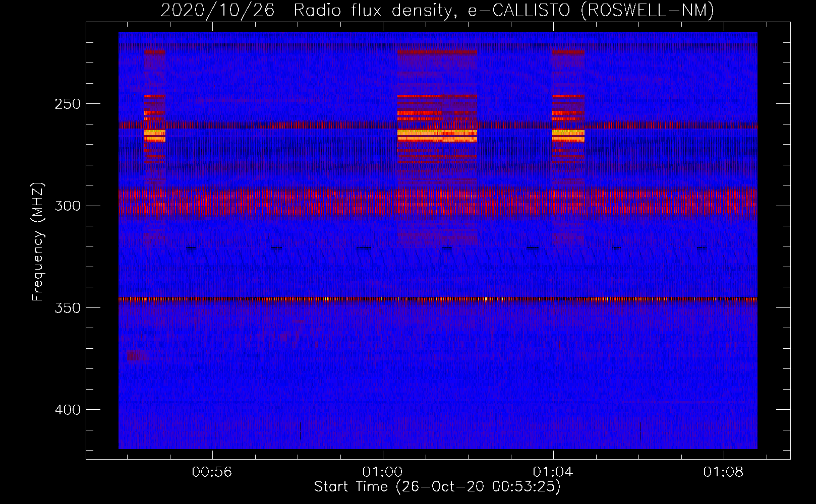Screen dimensions: 816x504
Task: Click the 400 frequency tick label
Action: coord(68,410)
